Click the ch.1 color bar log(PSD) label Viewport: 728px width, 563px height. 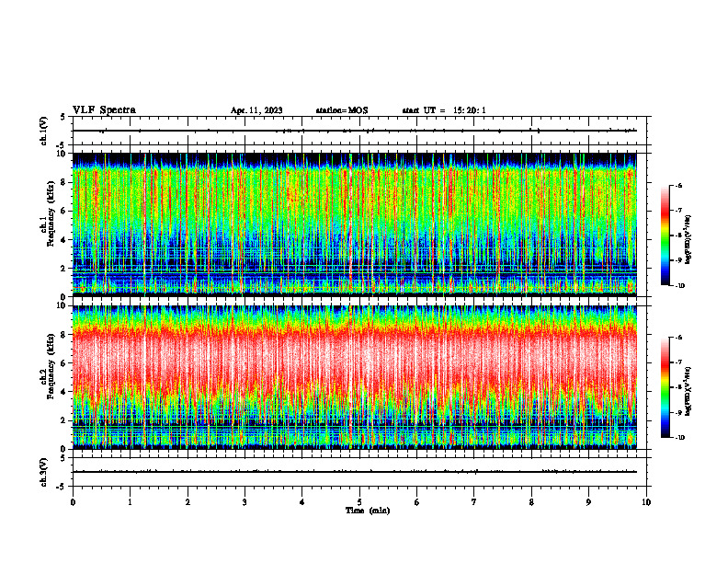[x=688, y=240]
